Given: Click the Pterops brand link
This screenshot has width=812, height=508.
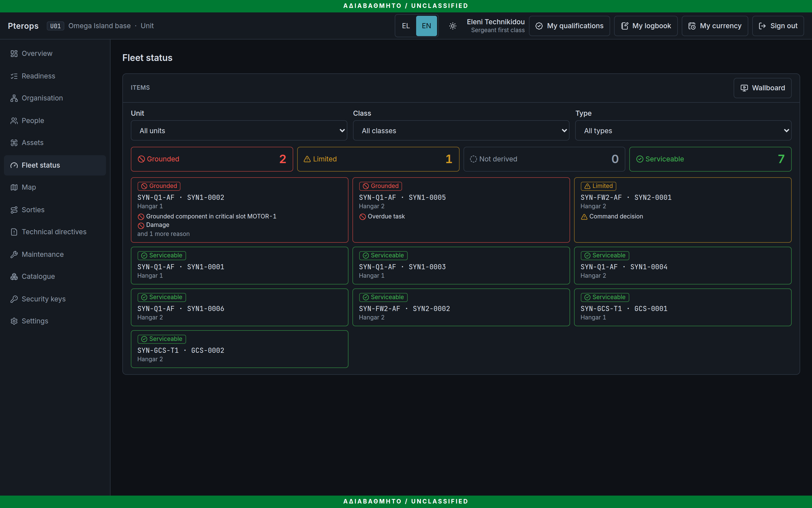Looking at the screenshot, I should point(23,26).
